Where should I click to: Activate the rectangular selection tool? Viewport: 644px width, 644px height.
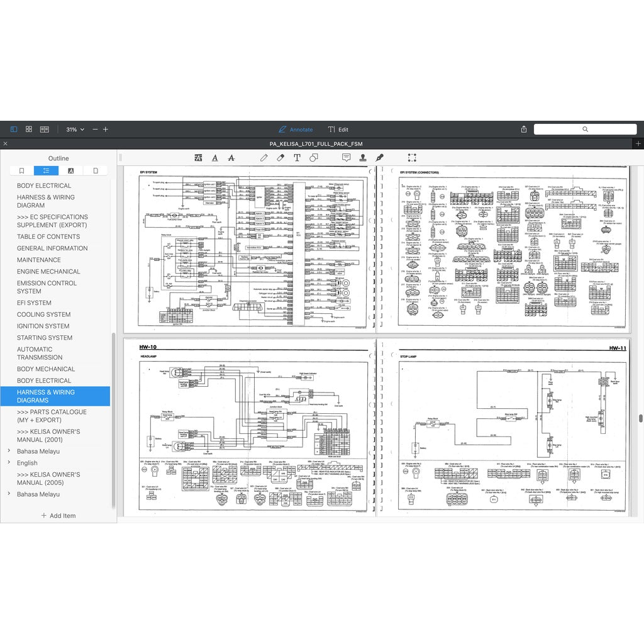(x=412, y=158)
